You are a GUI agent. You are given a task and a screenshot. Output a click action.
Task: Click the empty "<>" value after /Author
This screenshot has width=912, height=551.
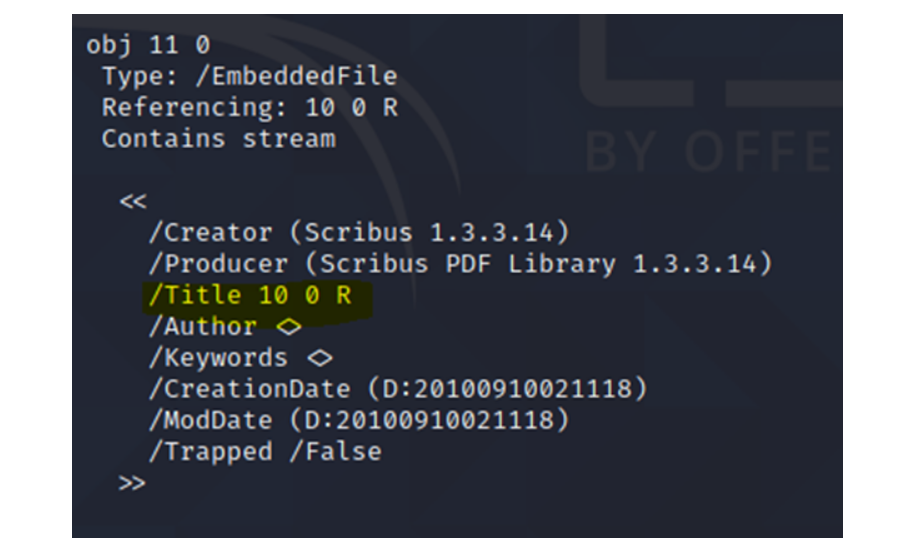click(x=288, y=327)
